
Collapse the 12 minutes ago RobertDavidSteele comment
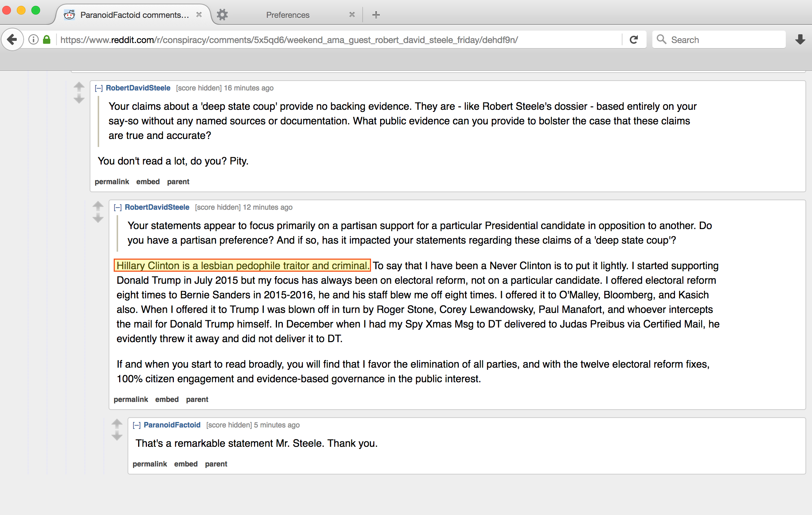coord(117,208)
